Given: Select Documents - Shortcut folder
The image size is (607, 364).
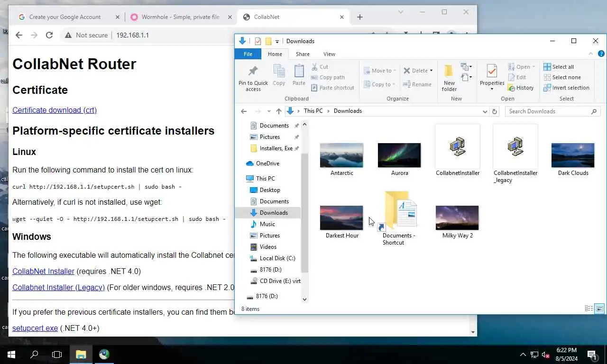Looking at the screenshot, I should click(x=399, y=218).
